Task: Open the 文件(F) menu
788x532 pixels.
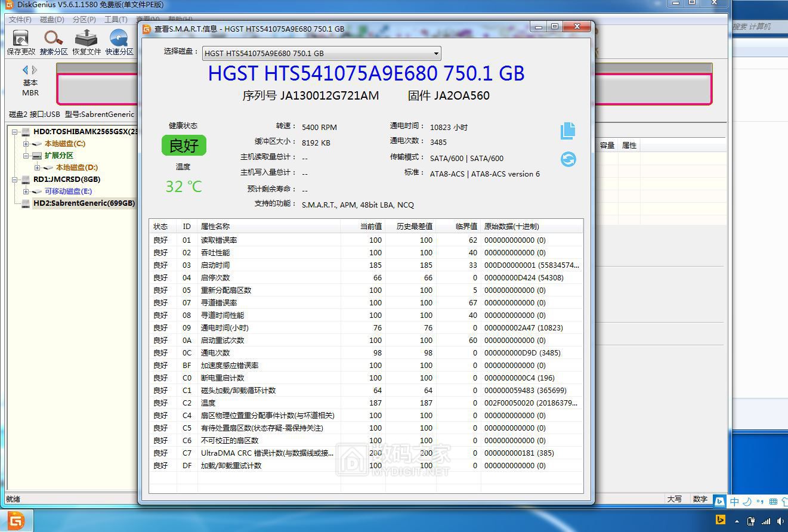Action: point(20,20)
